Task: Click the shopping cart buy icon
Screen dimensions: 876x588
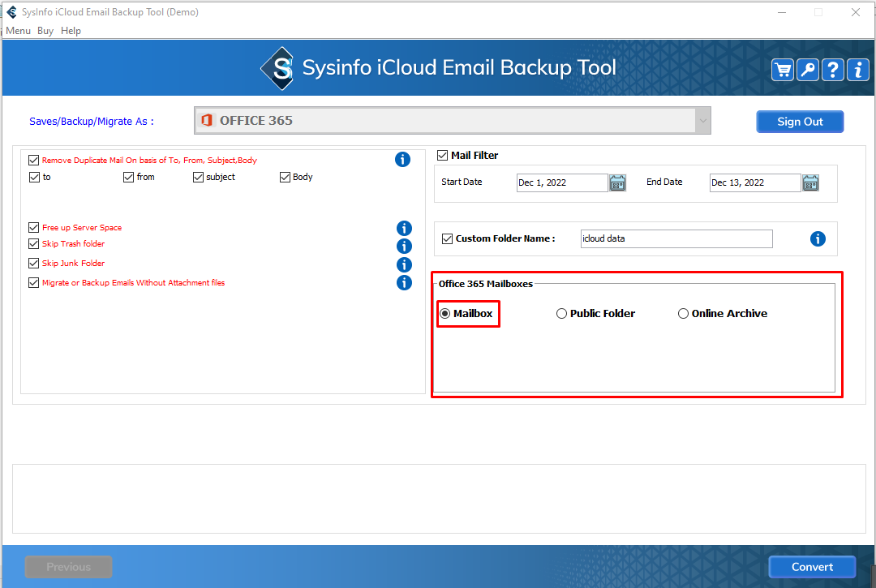Action: tap(783, 70)
